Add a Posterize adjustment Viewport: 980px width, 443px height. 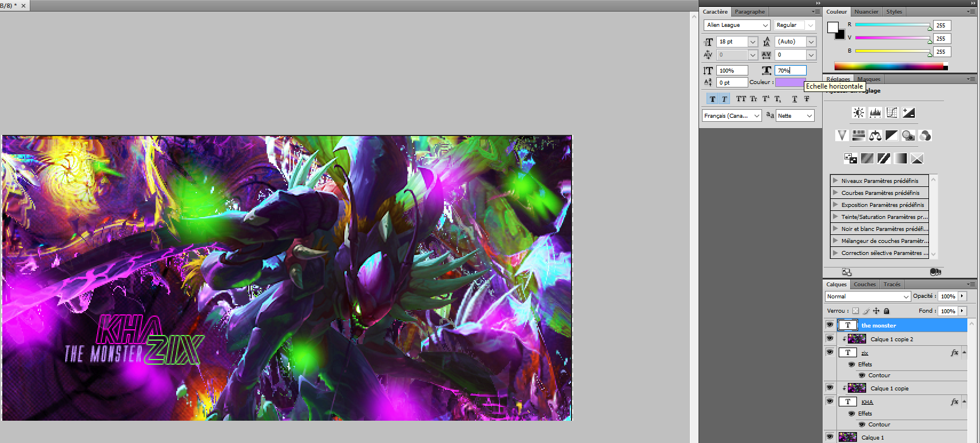click(867, 158)
